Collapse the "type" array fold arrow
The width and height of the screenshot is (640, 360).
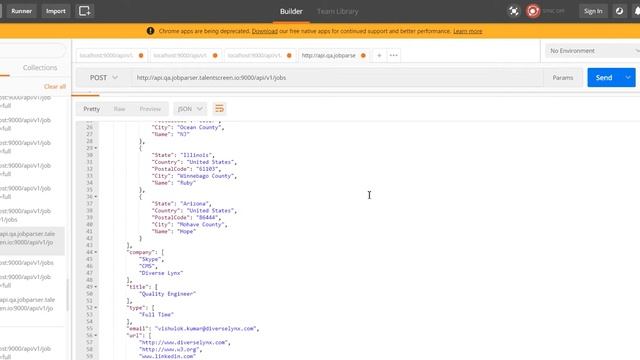click(x=96, y=308)
